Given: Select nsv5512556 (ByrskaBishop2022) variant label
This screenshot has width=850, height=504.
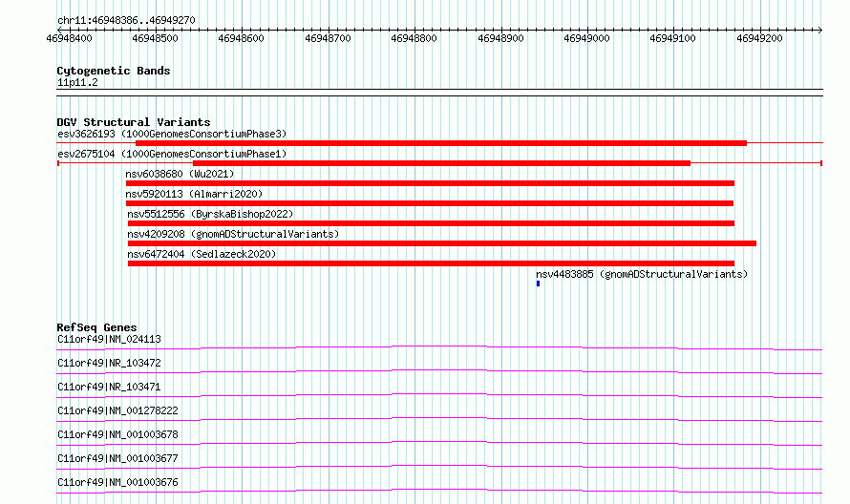Looking at the screenshot, I should click(x=210, y=214).
